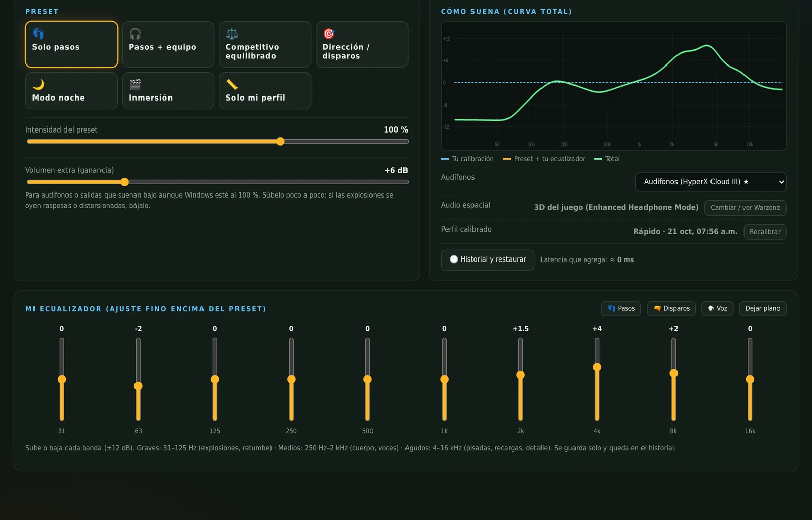
Task: Click the 16k band slider handle
Action: point(750,379)
